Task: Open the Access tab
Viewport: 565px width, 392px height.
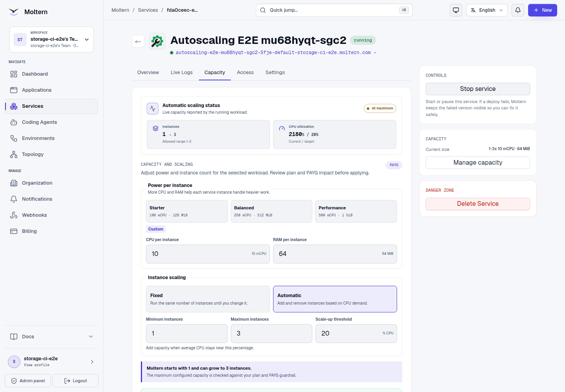Action: point(245,73)
